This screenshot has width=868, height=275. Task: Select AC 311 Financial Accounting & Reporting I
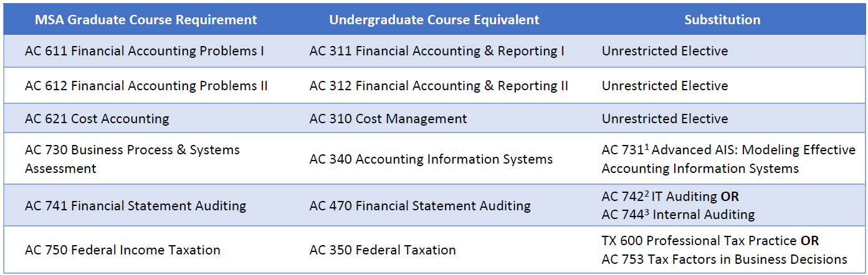tap(437, 51)
